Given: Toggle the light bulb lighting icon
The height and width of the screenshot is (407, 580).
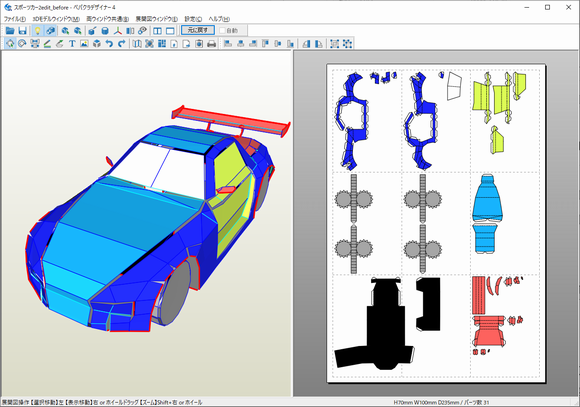Looking at the screenshot, I should point(37,30).
